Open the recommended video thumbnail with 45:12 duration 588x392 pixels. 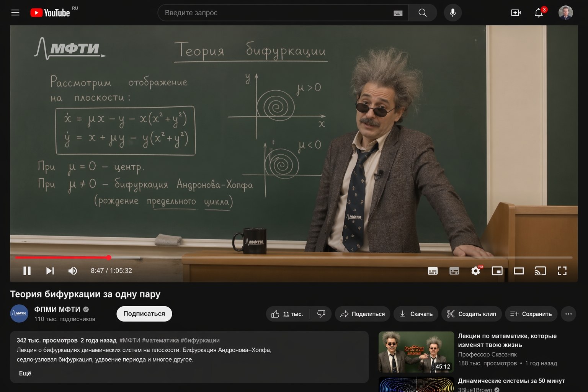(416, 352)
